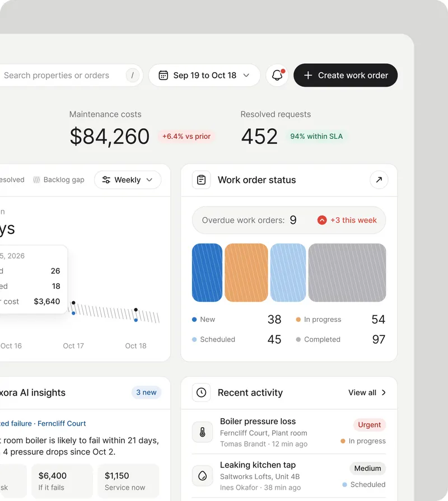Click the 3 new insights badge
This screenshot has height=501, width=448.
pos(146,392)
